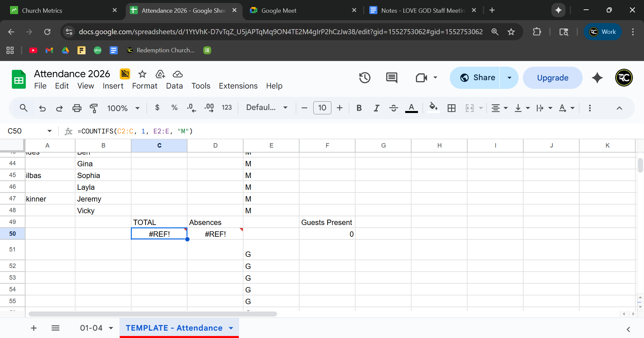
Task: Open the fill color picker
Action: click(433, 108)
